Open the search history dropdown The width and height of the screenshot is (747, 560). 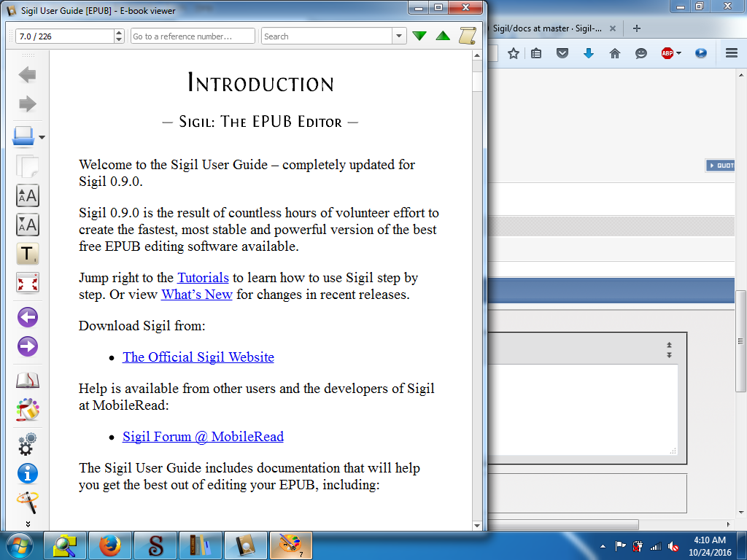(399, 36)
